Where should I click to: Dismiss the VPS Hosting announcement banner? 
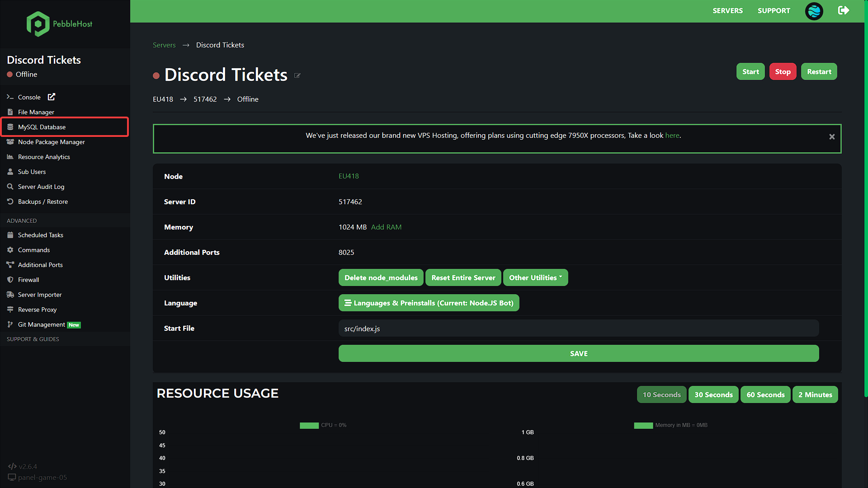click(832, 136)
